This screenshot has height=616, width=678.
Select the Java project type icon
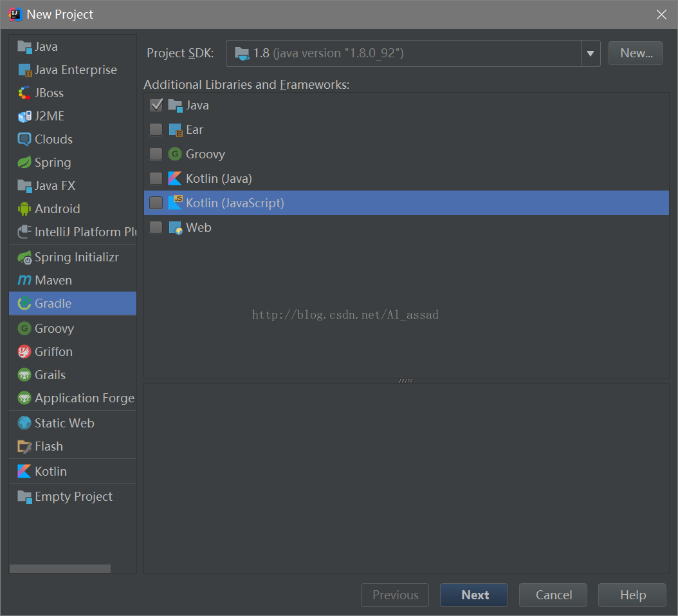click(24, 47)
